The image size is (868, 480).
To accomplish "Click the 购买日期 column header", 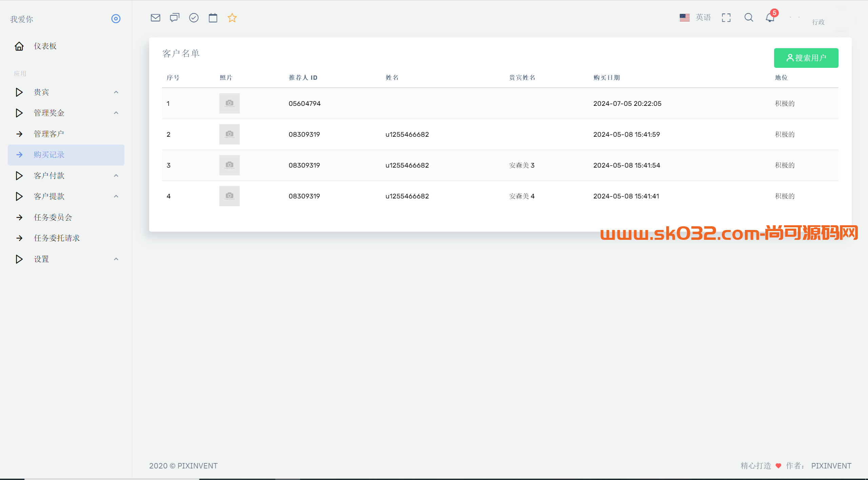I will click(607, 78).
